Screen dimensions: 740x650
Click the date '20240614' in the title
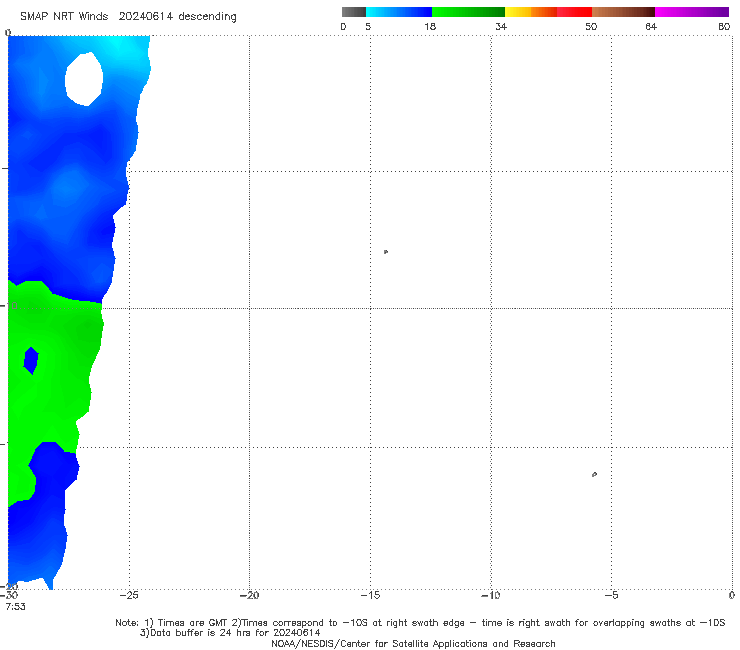click(x=146, y=16)
